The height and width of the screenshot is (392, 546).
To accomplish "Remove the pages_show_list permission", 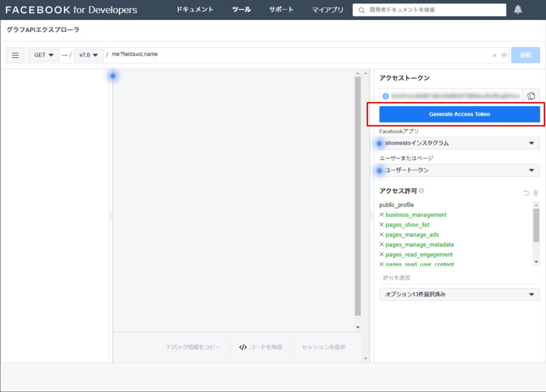I will pos(382,225).
